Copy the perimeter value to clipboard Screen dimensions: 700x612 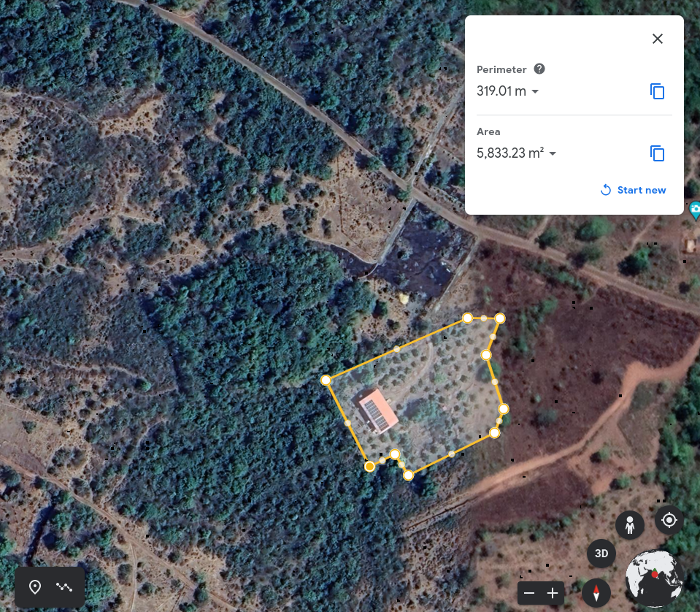657,91
